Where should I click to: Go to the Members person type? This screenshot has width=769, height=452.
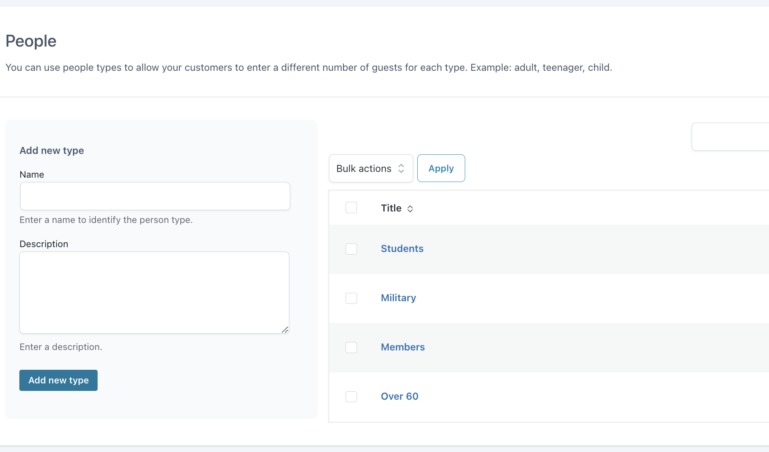pos(403,347)
